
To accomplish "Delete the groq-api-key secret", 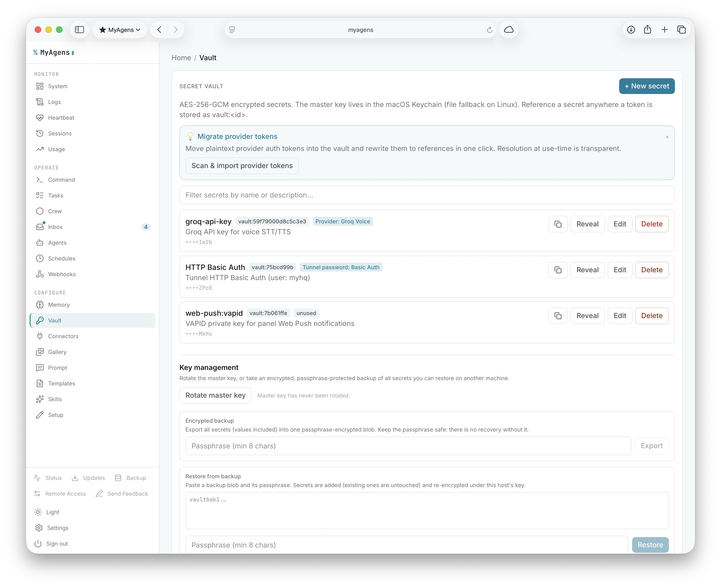I will pyautogui.click(x=652, y=224).
